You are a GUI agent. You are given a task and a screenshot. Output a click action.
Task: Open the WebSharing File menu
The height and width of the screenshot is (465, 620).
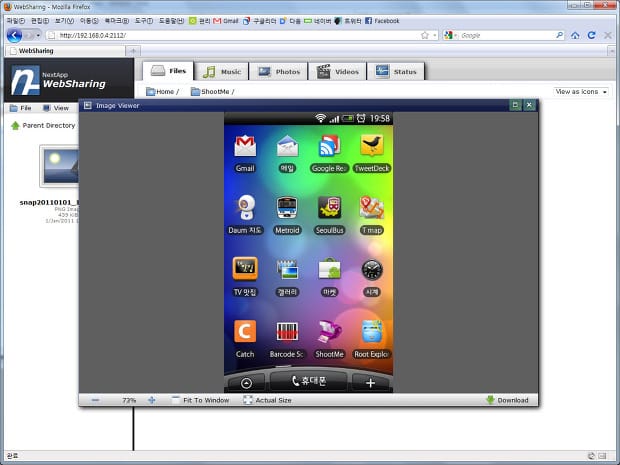tap(21, 108)
